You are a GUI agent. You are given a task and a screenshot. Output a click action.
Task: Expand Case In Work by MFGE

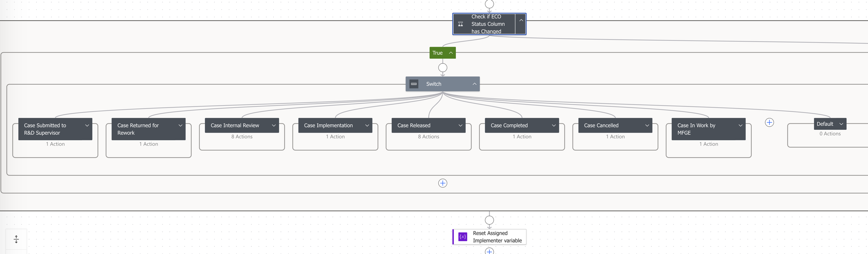click(x=741, y=126)
